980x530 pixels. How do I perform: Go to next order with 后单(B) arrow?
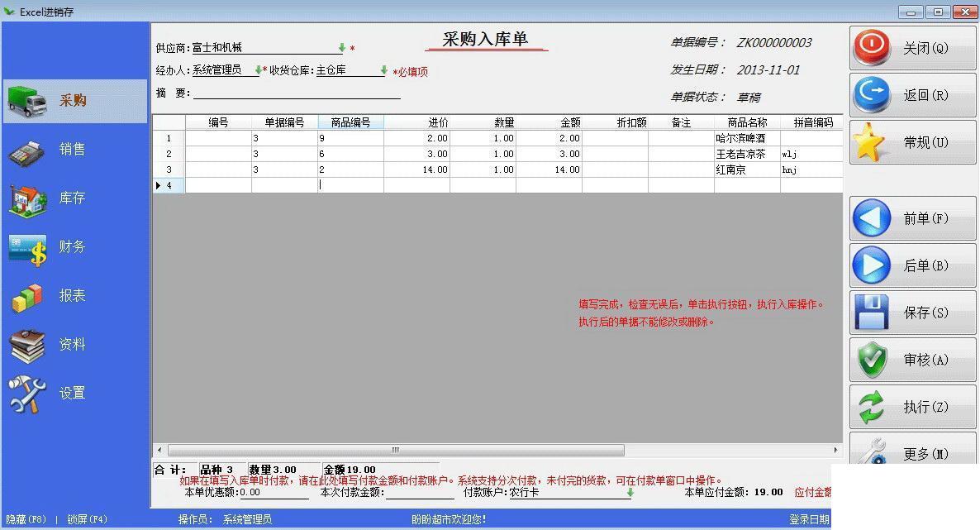point(872,265)
